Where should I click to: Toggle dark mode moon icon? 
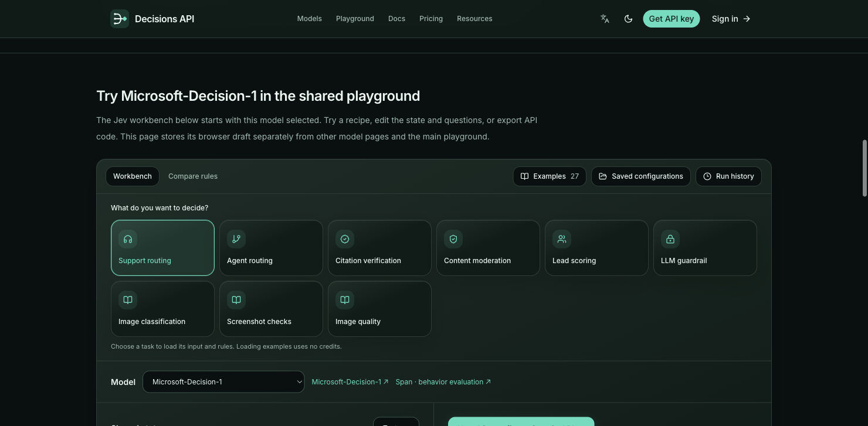[628, 19]
